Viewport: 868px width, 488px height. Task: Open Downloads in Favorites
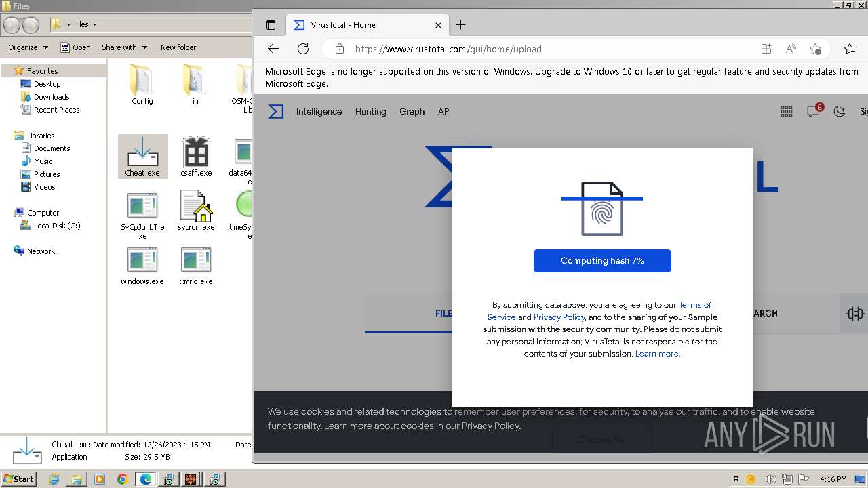[52, 97]
